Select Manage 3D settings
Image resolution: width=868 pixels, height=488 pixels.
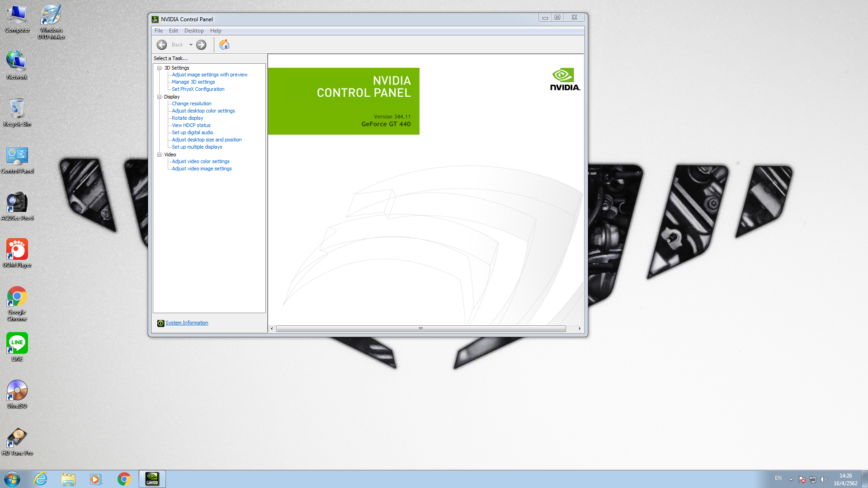193,82
